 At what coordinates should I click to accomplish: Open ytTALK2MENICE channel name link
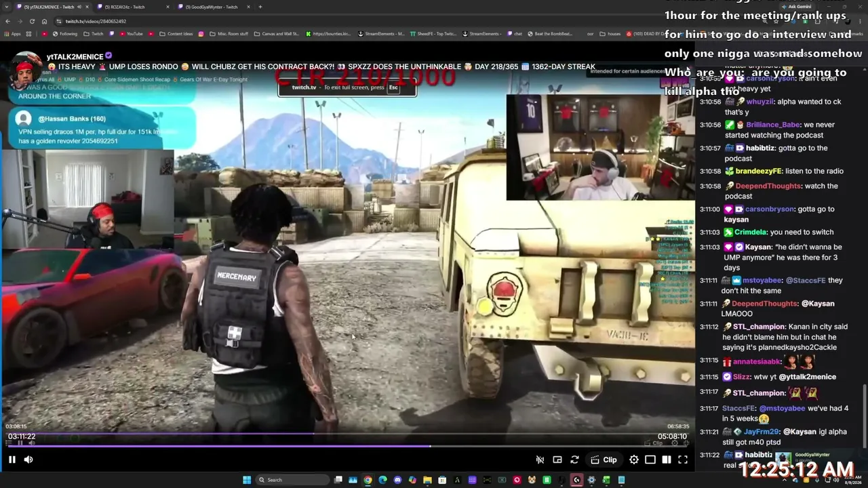pos(75,56)
